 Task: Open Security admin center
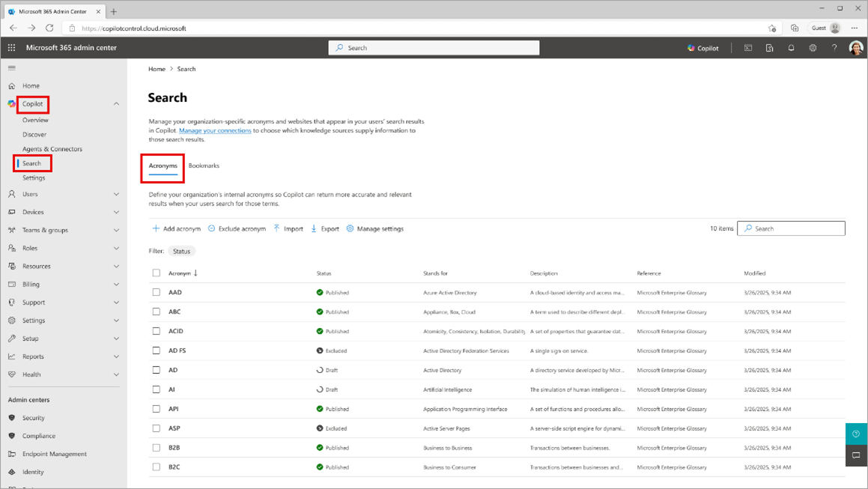33,418
